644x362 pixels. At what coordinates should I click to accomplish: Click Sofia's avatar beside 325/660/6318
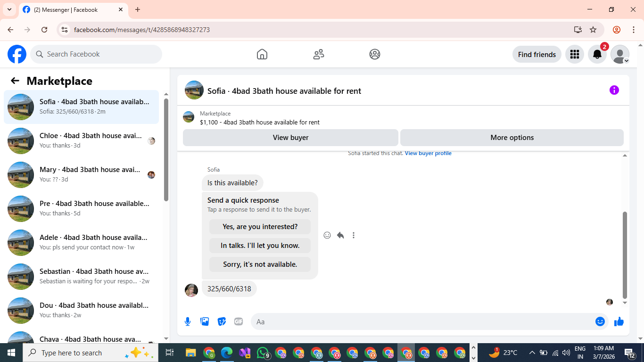[191, 290]
